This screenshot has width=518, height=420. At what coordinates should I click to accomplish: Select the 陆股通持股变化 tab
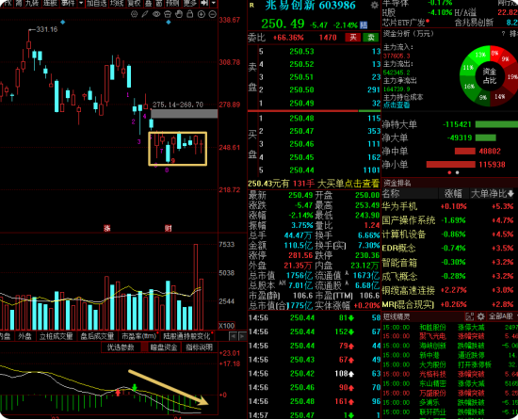click(x=186, y=336)
